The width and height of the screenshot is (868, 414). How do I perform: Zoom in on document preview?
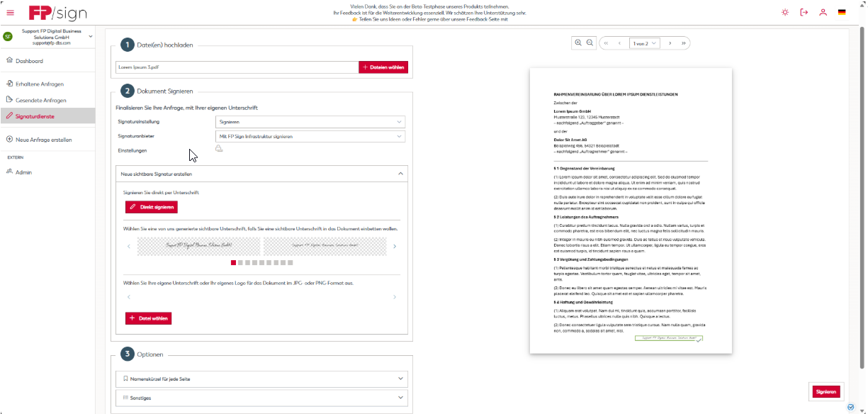578,43
